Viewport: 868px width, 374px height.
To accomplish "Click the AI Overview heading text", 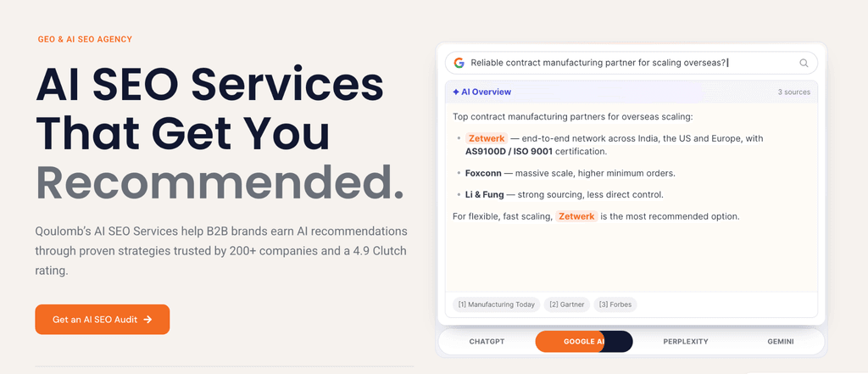I will coord(486,92).
